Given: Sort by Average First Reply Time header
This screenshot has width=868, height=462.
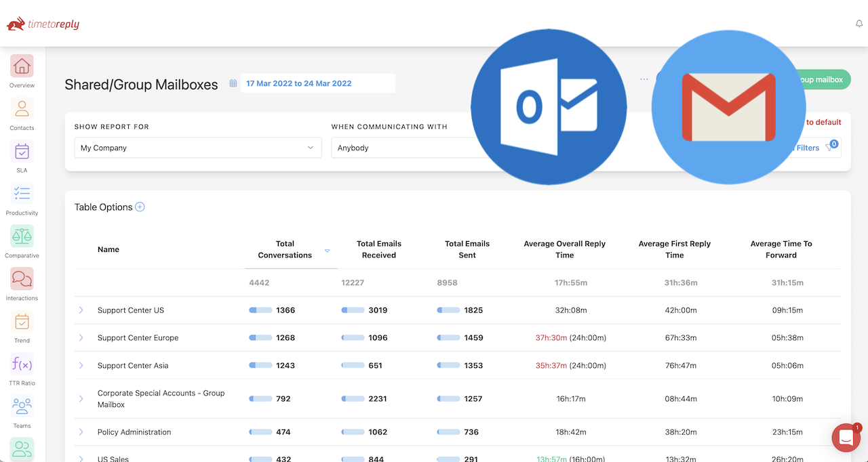Looking at the screenshot, I should [x=675, y=249].
